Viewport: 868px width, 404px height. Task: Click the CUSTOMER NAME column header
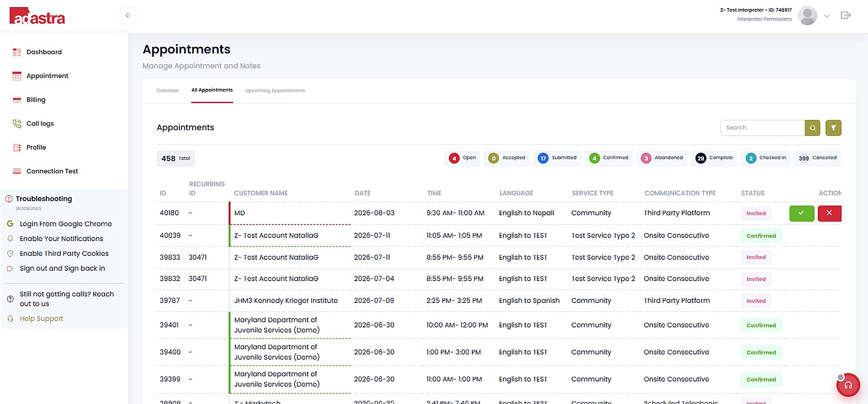261,193
